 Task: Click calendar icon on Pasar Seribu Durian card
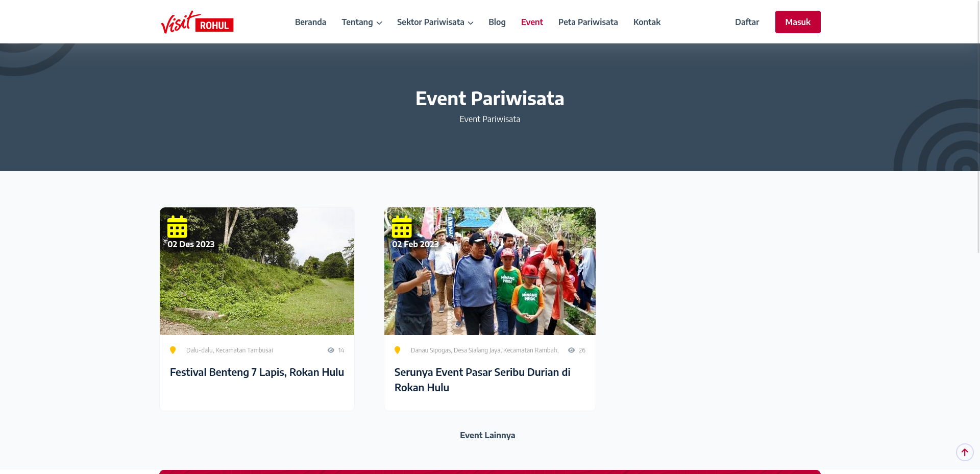click(402, 226)
